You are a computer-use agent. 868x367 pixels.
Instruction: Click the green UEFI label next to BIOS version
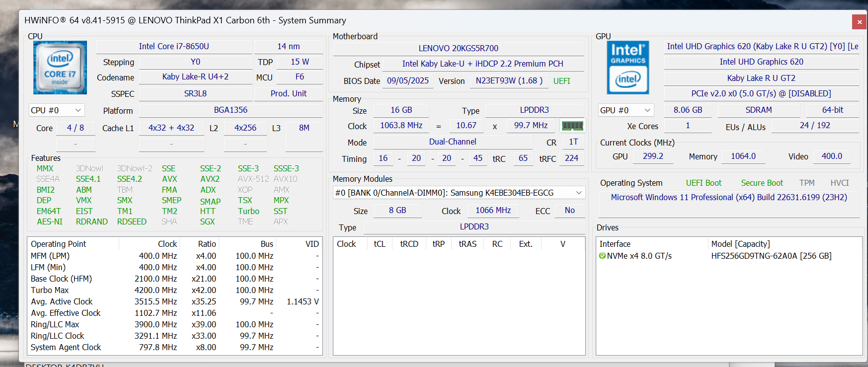(562, 81)
